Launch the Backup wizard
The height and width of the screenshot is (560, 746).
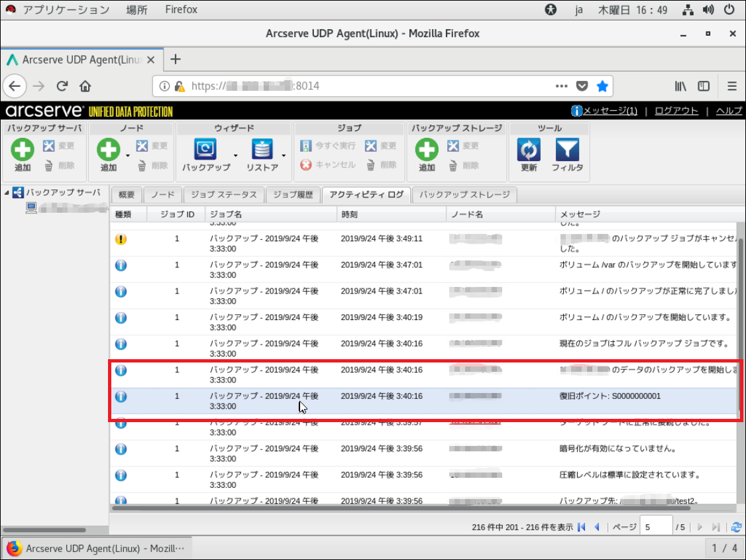(x=206, y=154)
